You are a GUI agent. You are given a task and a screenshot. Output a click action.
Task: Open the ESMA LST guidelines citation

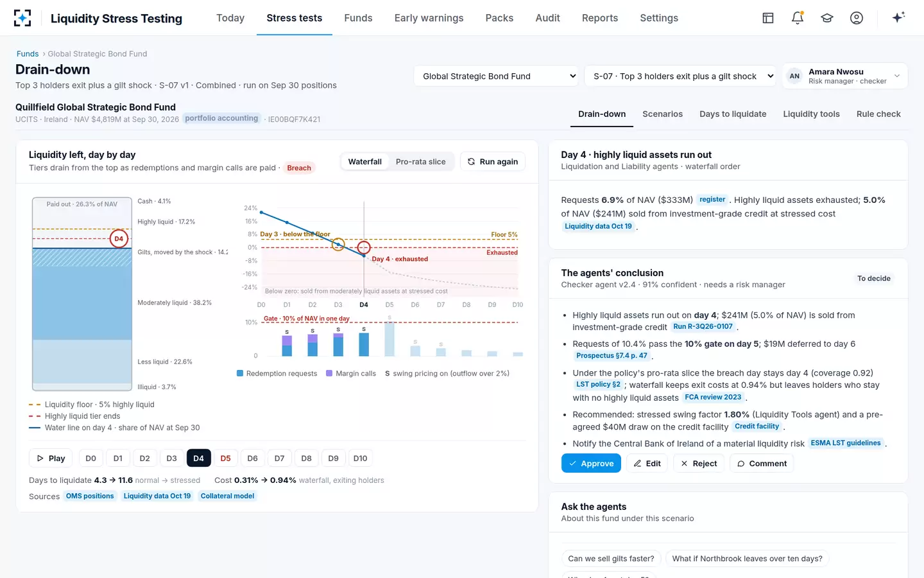846,443
